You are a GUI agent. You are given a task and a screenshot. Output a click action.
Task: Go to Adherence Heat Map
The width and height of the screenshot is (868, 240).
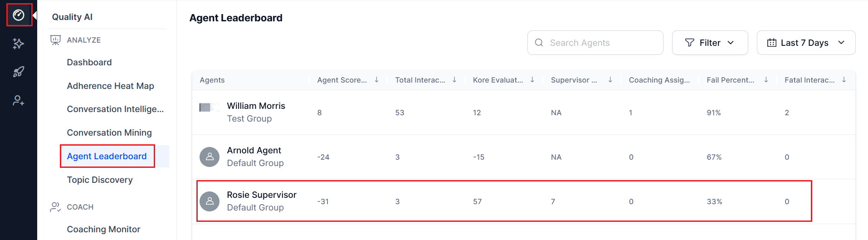(x=110, y=86)
